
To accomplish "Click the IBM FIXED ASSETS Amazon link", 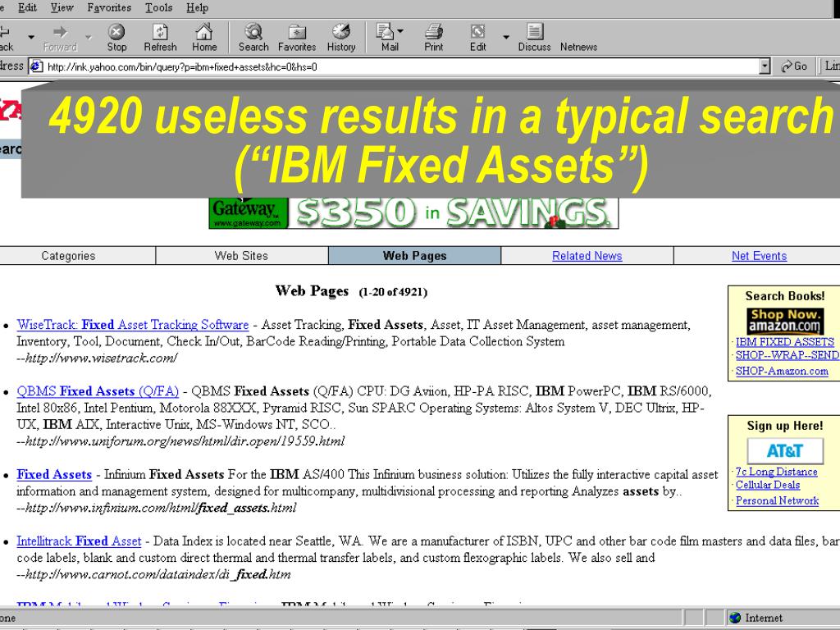I will click(x=785, y=342).
